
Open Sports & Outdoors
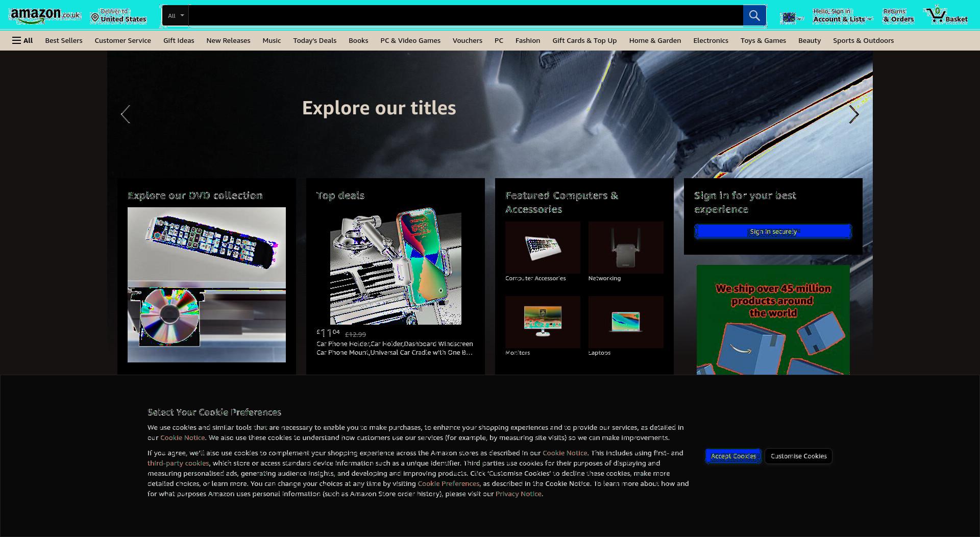(x=863, y=40)
